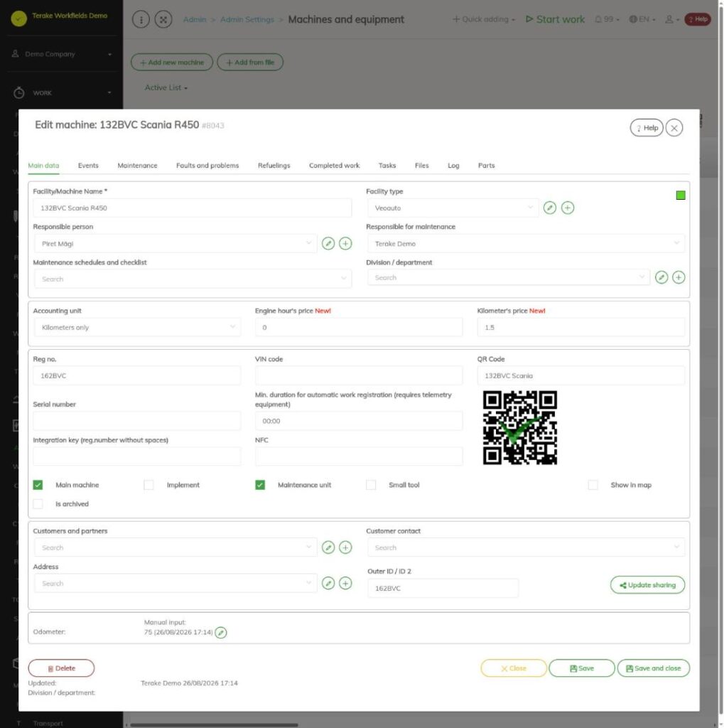
Task: Click the Kilometer's price input field
Action: [x=580, y=327]
